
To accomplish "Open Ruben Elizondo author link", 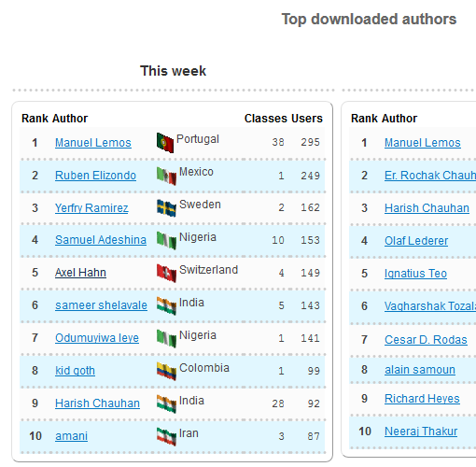I will [95, 176].
